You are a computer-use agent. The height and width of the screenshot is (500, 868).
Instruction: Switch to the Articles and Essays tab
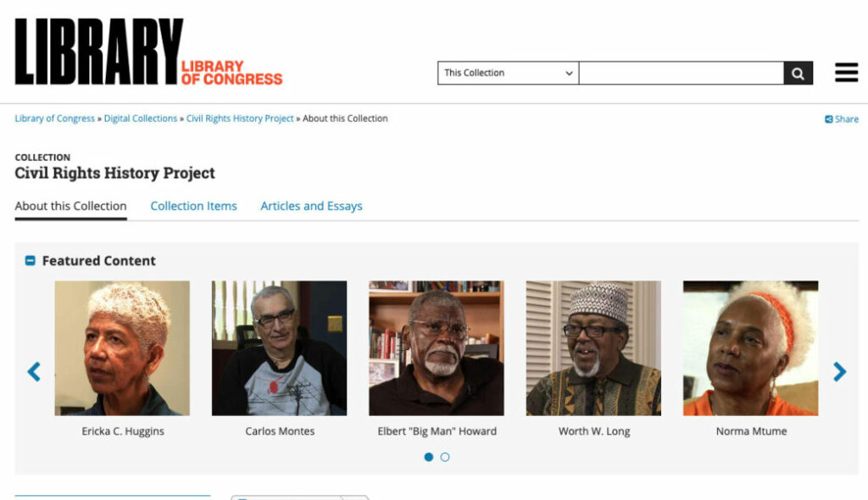[312, 206]
